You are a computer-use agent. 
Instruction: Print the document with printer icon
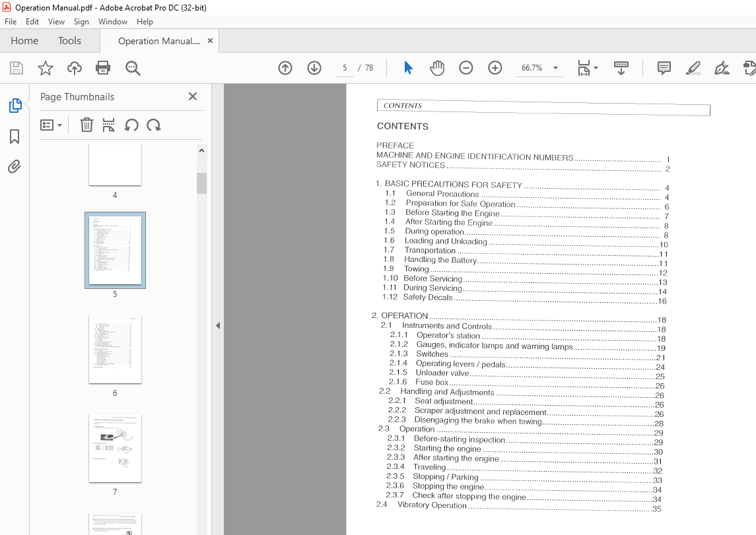(x=103, y=68)
